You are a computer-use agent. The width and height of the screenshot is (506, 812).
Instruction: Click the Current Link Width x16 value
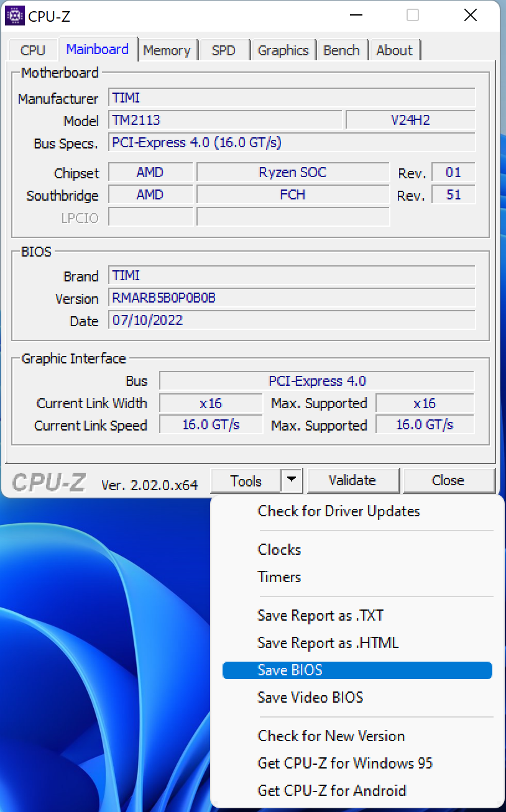tap(211, 403)
